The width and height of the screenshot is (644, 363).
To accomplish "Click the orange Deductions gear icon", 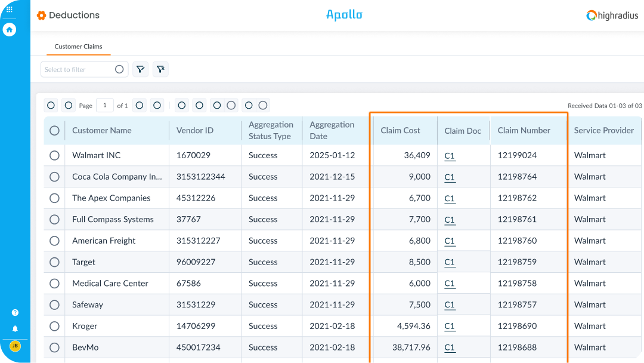I will coord(41,16).
